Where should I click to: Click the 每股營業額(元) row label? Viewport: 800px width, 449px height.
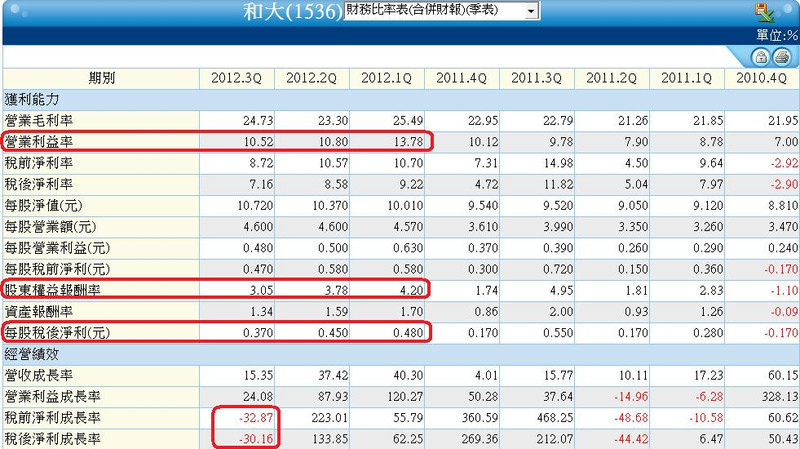tap(50, 227)
